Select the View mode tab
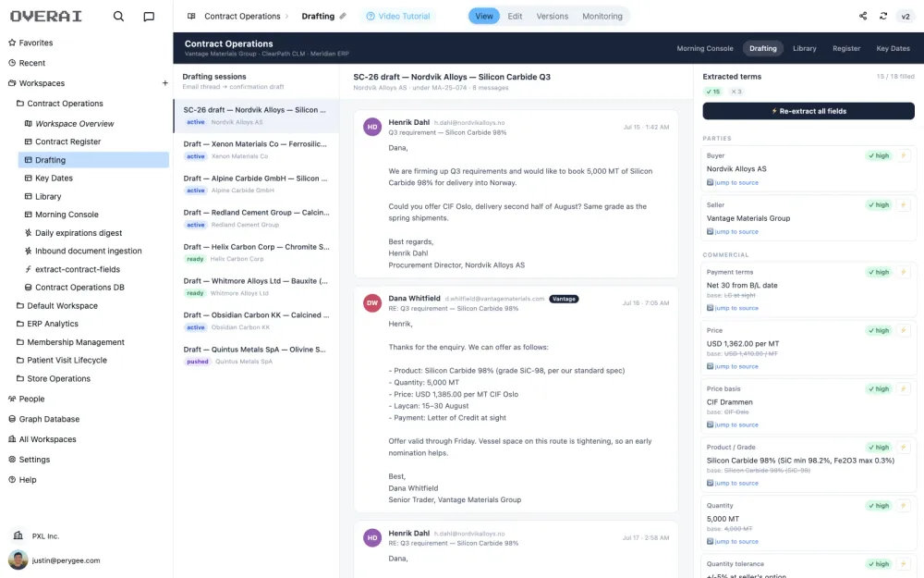Viewport: 924px width, 578px height. [x=484, y=16]
